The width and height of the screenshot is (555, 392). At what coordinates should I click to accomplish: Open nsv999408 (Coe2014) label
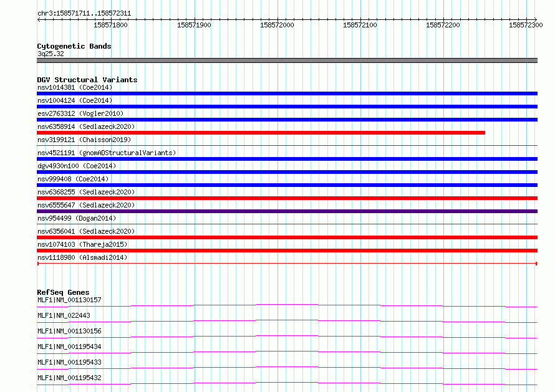[73, 179]
